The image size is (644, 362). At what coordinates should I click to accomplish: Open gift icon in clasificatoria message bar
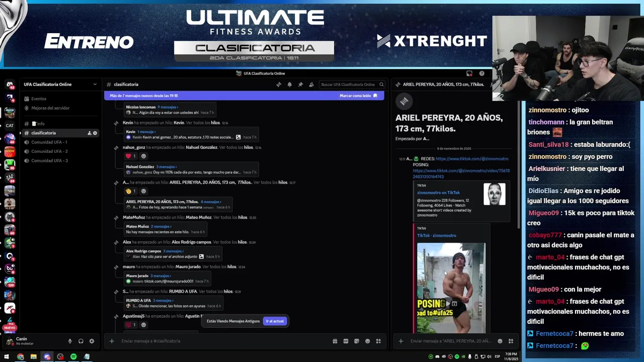coord(335,341)
